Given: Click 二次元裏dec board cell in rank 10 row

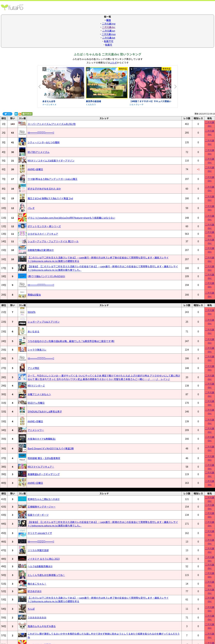Looking at the screenshot, I should 210,208.
